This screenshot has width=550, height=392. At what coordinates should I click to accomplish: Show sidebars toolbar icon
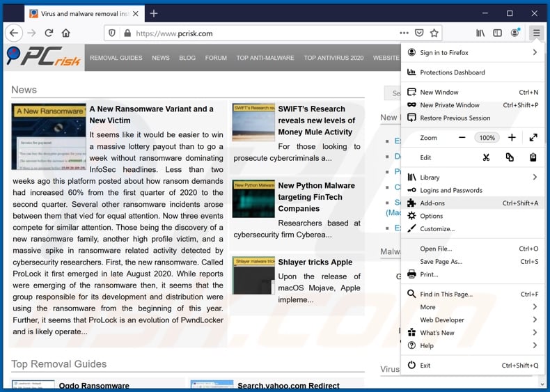tap(497, 33)
